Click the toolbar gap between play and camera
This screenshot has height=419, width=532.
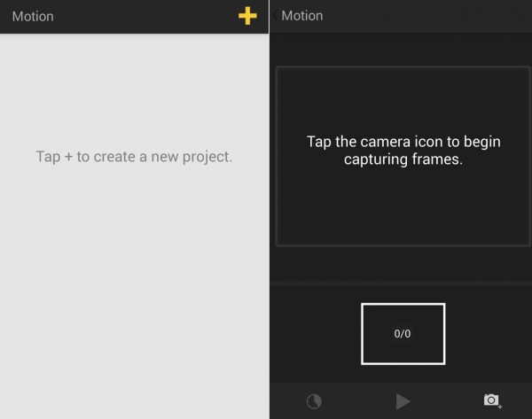(x=447, y=401)
